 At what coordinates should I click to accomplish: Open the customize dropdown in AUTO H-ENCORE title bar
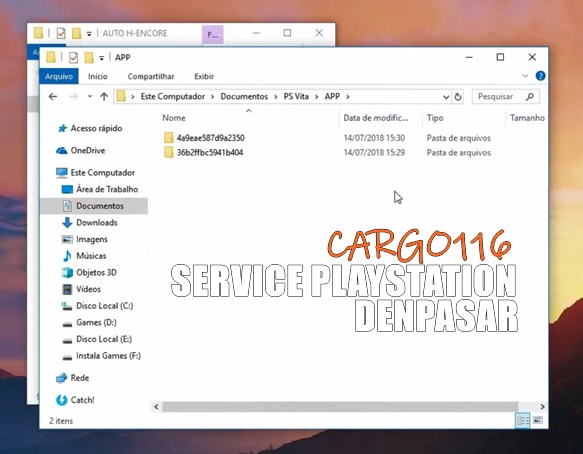pyautogui.click(x=89, y=34)
